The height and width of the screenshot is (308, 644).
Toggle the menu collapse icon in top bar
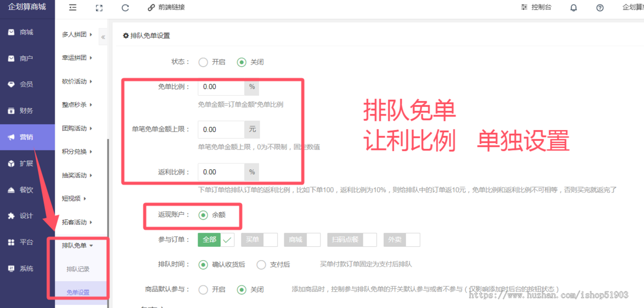[x=73, y=8]
